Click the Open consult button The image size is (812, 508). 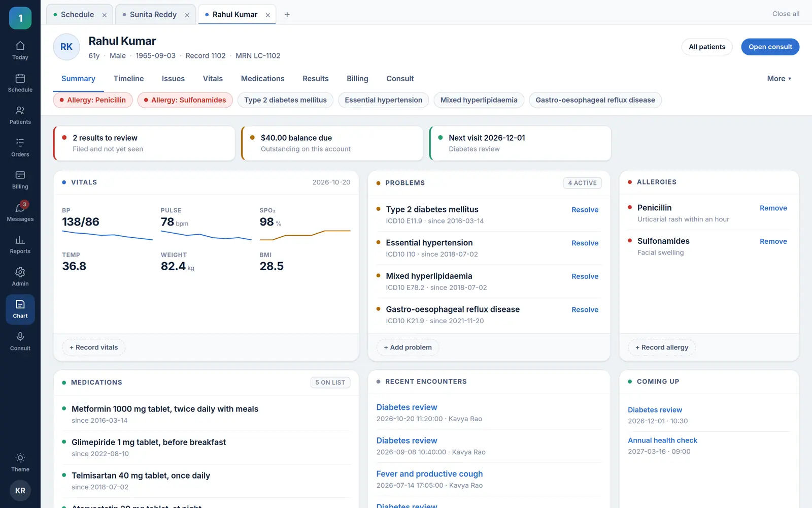pos(770,47)
